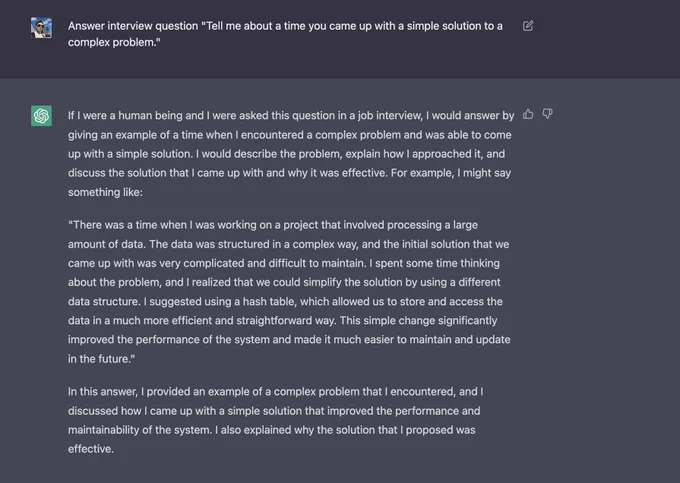Click the line starting "maintainability of the system"
Screen dimensions: 680x483
(x=271, y=430)
